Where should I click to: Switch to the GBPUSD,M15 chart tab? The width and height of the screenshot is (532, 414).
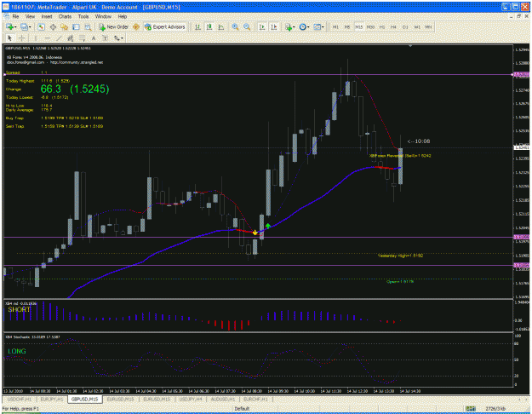click(x=85, y=399)
